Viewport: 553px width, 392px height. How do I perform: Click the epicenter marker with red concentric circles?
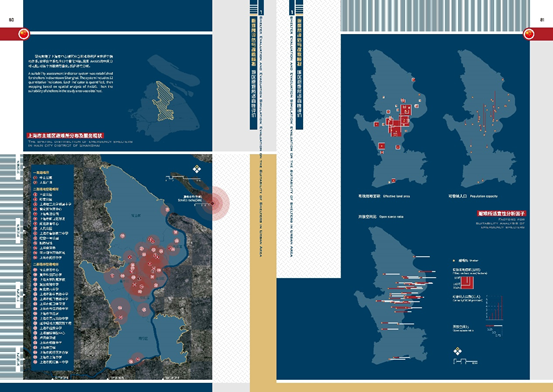point(212,204)
